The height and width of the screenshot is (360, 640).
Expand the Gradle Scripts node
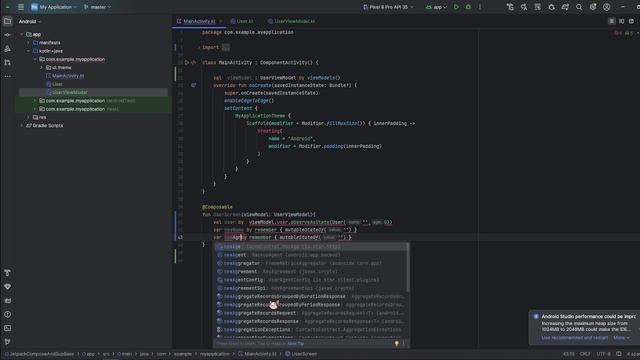[22, 126]
